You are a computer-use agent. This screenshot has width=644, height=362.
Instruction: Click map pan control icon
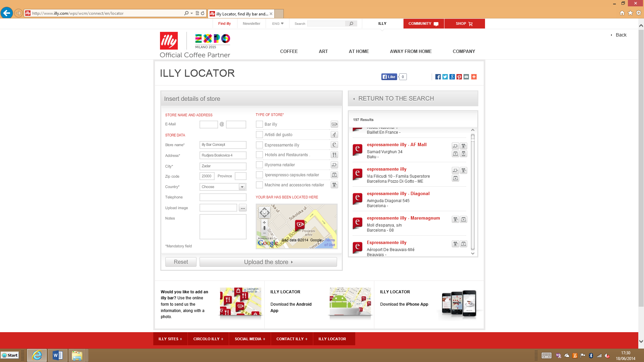(264, 212)
